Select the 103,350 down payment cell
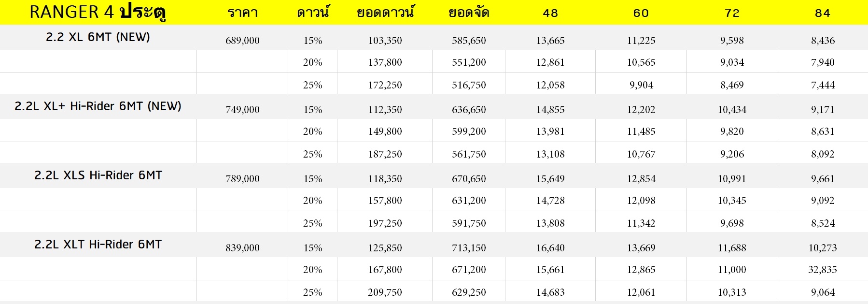 click(x=385, y=41)
